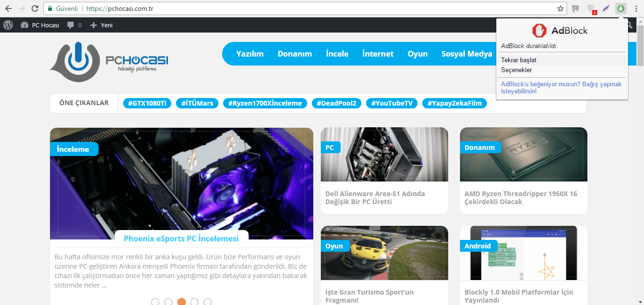Image resolution: width=644 pixels, height=305 pixels.
Task: Open the WordPress logo menu
Action: click(8, 25)
